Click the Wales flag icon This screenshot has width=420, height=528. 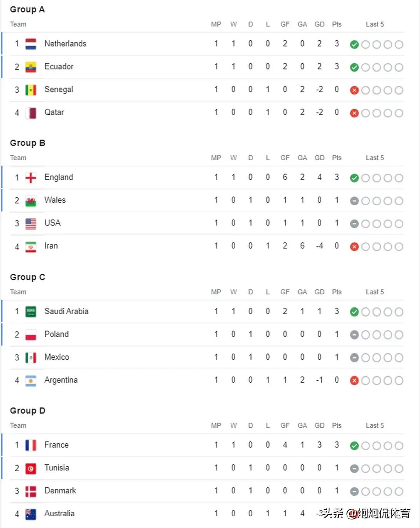[x=31, y=201]
